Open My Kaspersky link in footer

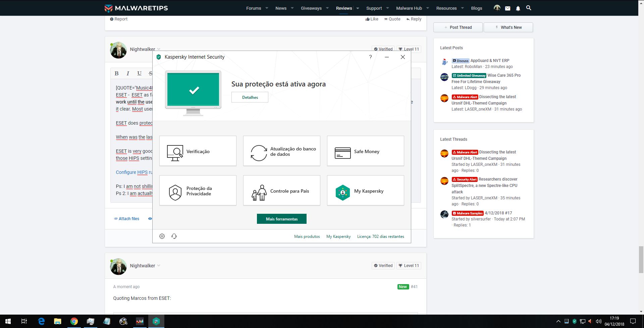tap(338, 237)
